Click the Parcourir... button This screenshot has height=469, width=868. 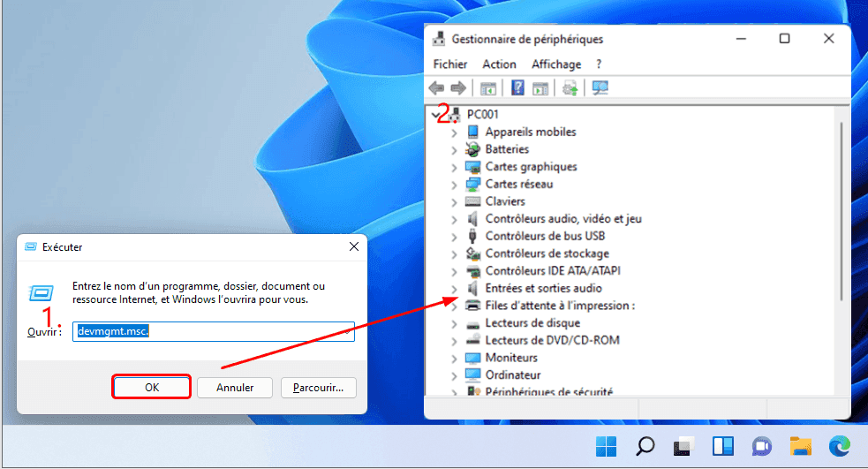[x=318, y=388]
